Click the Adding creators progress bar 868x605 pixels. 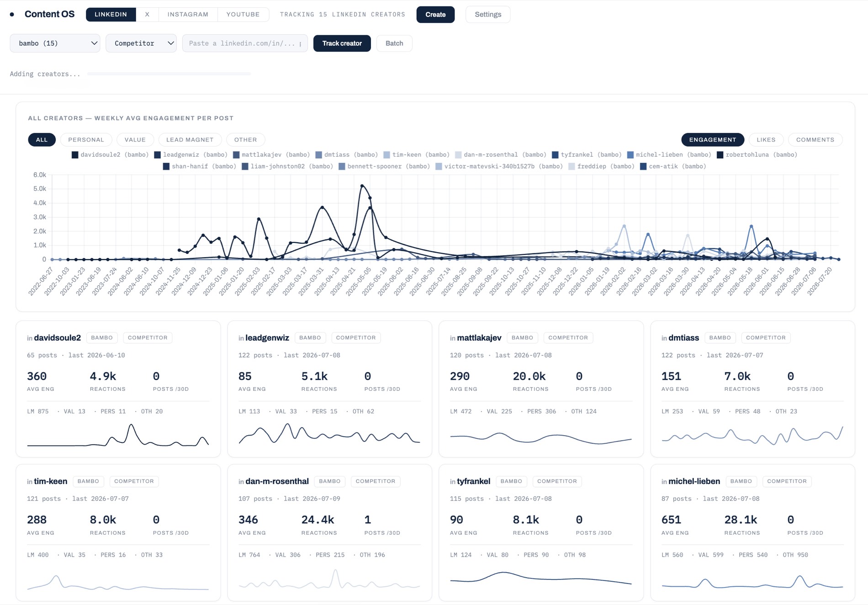[x=169, y=74]
